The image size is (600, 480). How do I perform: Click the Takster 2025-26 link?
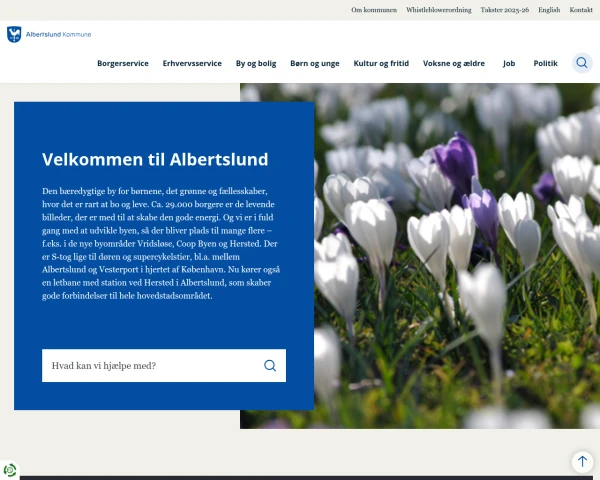[x=505, y=10]
